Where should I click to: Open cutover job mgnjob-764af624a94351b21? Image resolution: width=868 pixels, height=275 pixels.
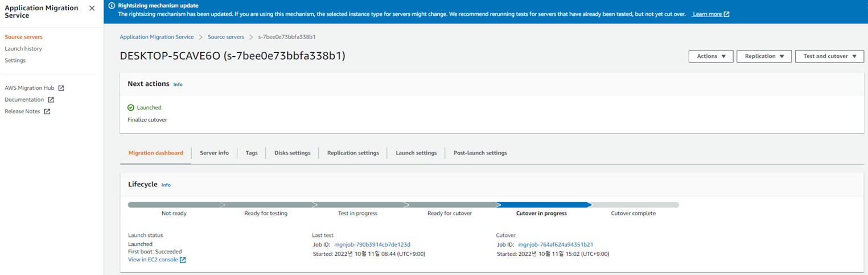tap(556, 245)
